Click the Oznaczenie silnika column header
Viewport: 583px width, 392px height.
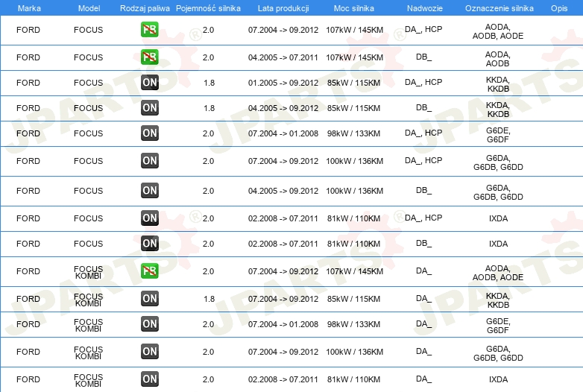point(499,8)
